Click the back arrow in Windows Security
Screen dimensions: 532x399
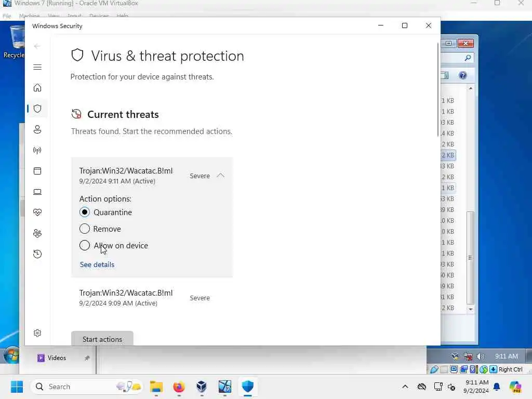click(x=37, y=46)
